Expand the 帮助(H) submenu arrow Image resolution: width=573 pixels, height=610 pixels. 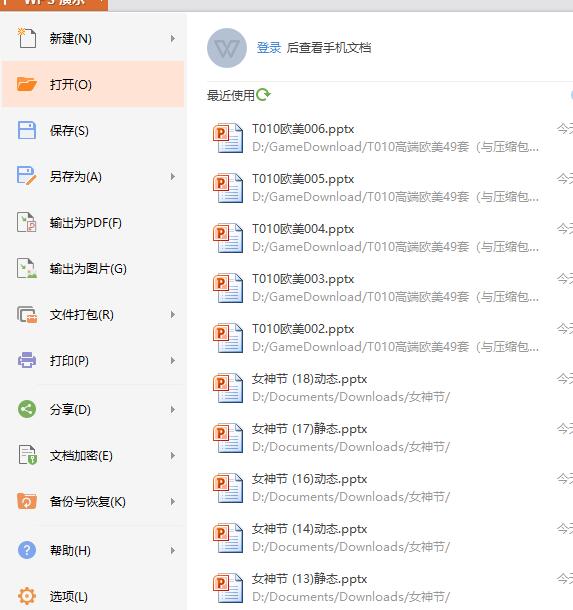[x=173, y=550]
